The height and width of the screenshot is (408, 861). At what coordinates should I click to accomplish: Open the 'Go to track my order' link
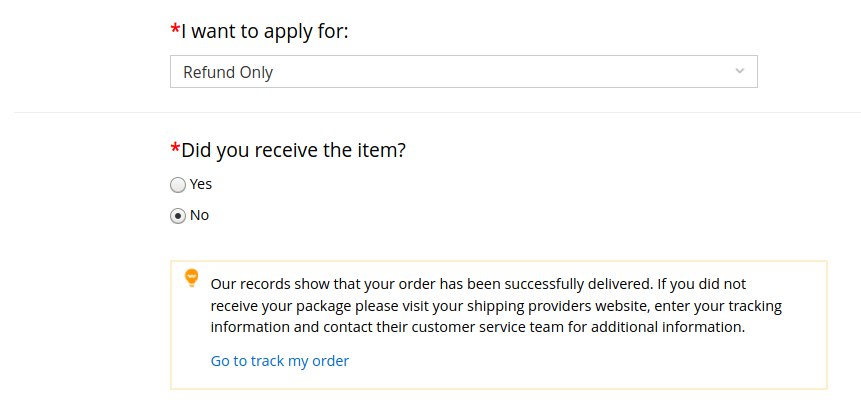pyautogui.click(x=279, y=361)
